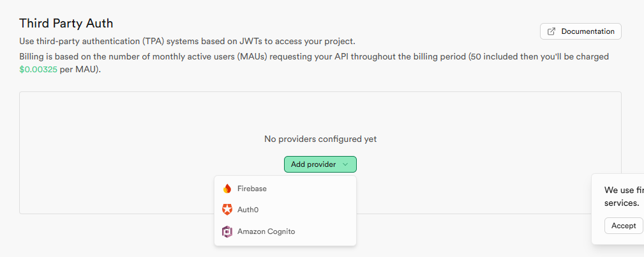This screenshot has width=644, height=257.
Task: Click the cookie notice text starting "We use"
Action: click(624, 191)
